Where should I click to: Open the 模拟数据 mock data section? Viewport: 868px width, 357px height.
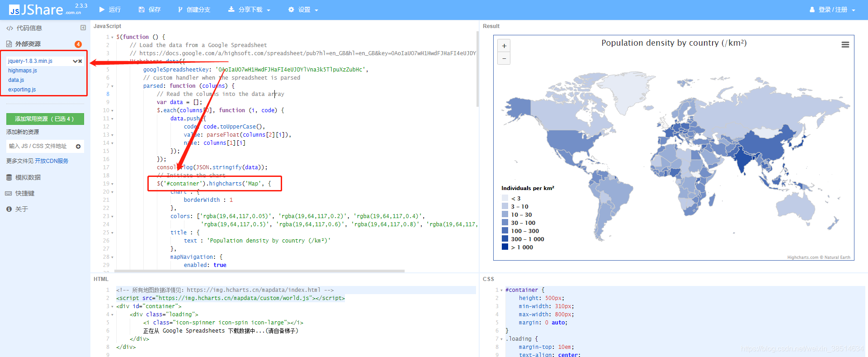[x=24, y=177]
